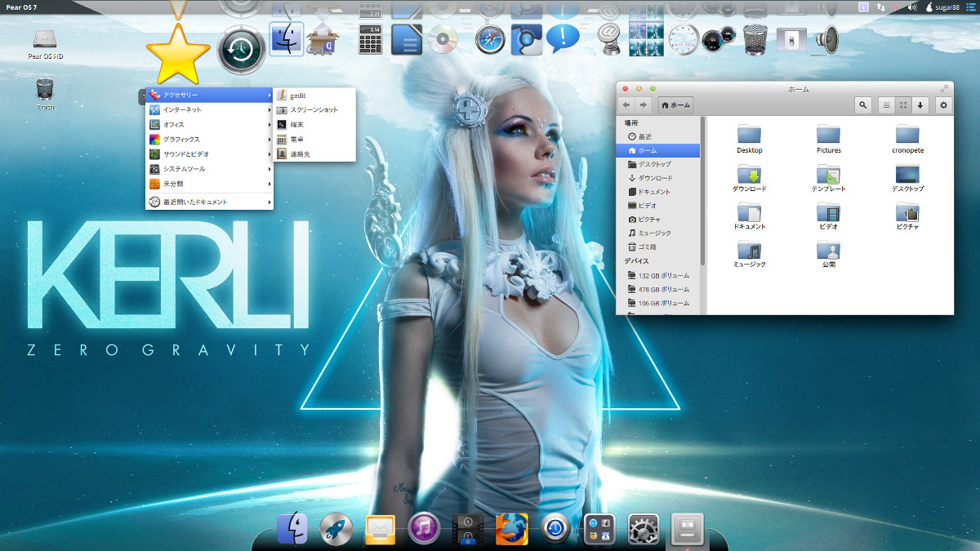Open the film strip video dock icon
Screen dimensions: 980x551
coord(468,529)
